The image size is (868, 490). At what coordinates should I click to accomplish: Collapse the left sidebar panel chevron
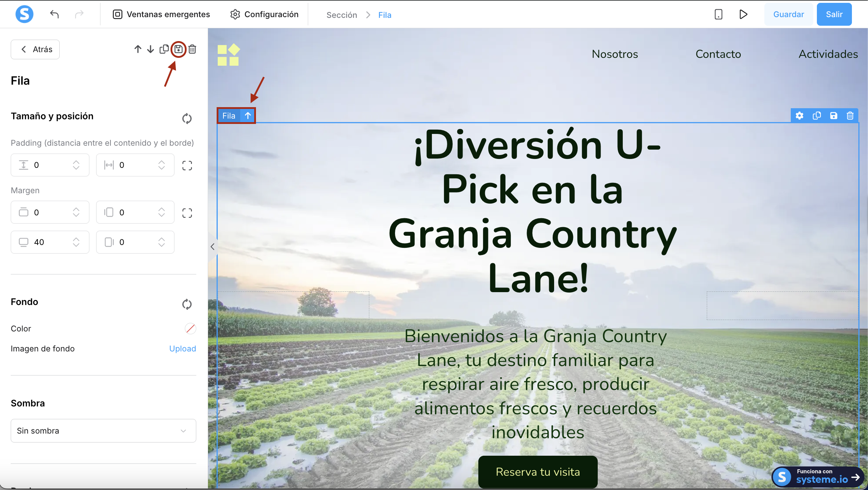point(212,247)
